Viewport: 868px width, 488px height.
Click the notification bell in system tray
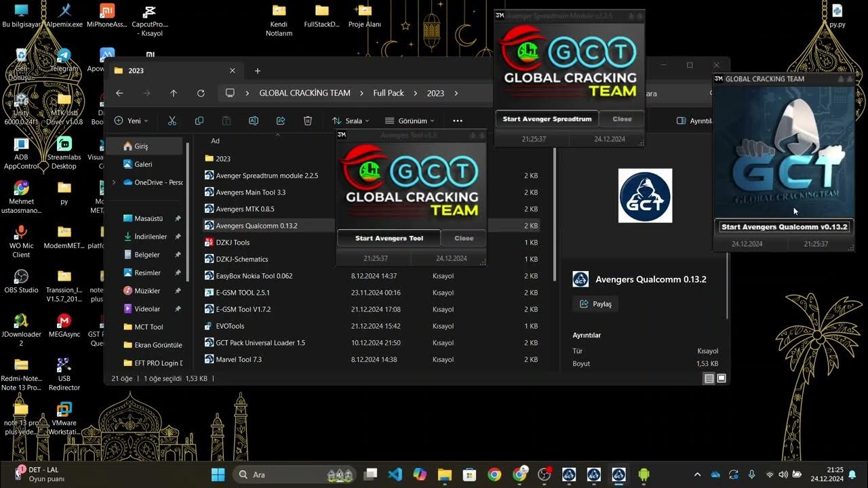852,474
